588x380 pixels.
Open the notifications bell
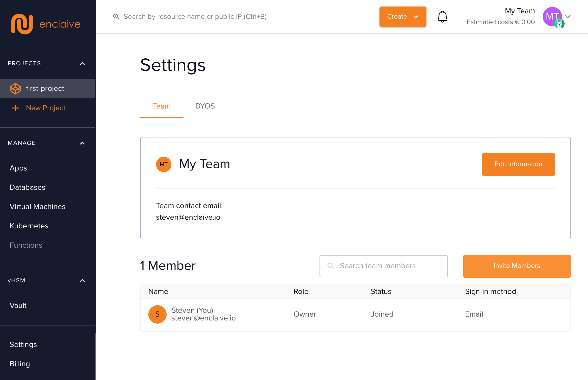442,17
